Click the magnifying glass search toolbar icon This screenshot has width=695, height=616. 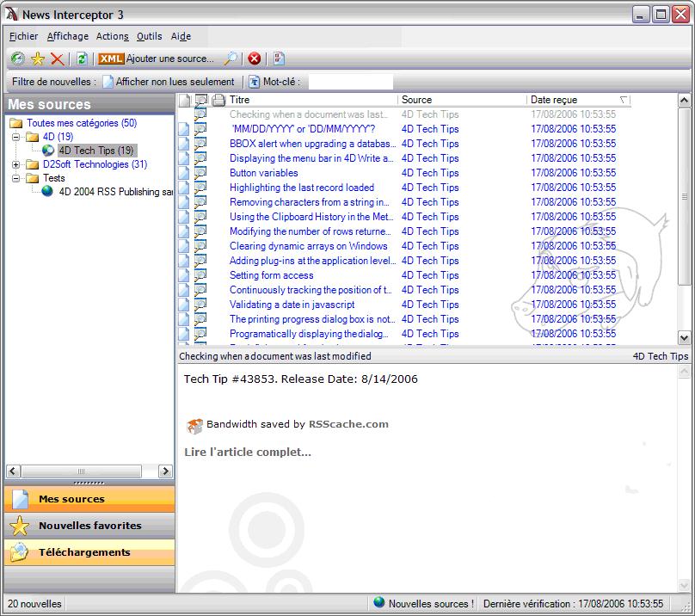(x=231, y=59)
